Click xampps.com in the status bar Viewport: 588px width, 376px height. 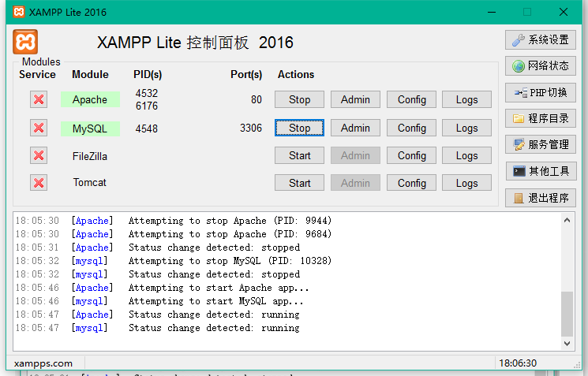[x=43, y=363]
